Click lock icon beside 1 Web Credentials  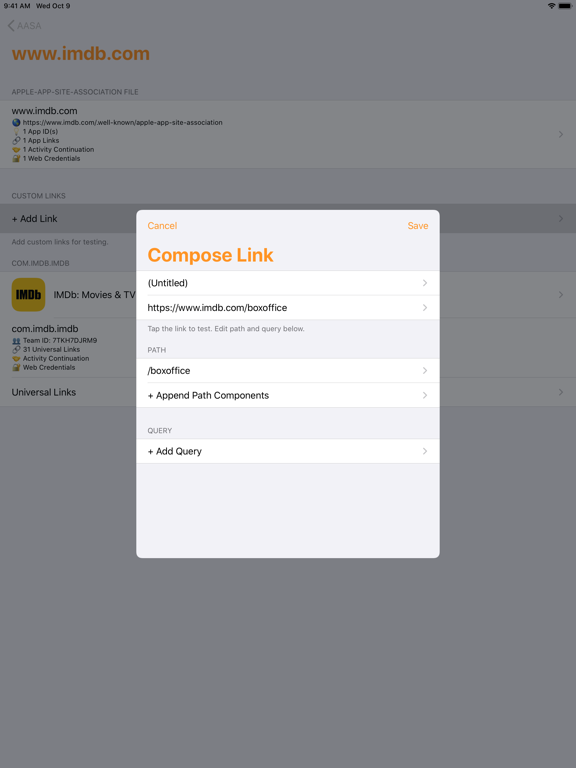16,159
